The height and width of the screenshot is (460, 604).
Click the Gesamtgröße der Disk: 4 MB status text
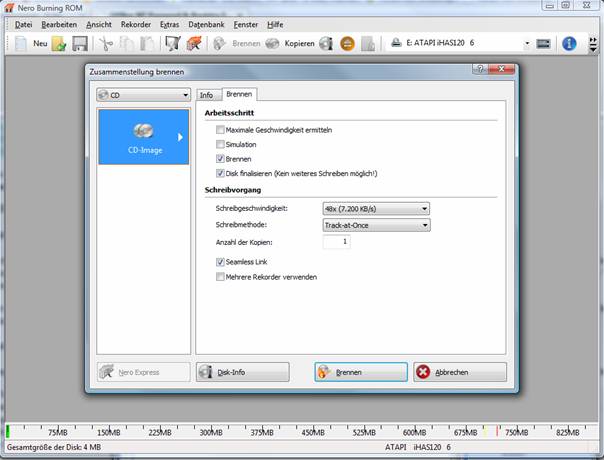tap(54, 447)
